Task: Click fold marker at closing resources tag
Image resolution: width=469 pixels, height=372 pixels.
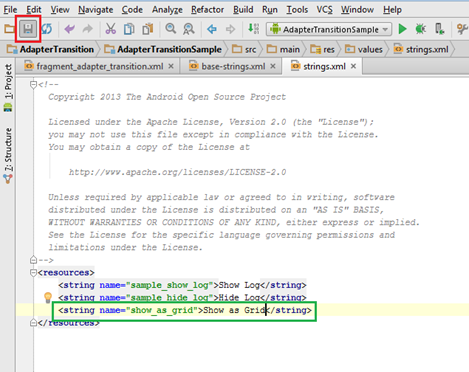Action: pyautogui.click(x=33, y=323)
